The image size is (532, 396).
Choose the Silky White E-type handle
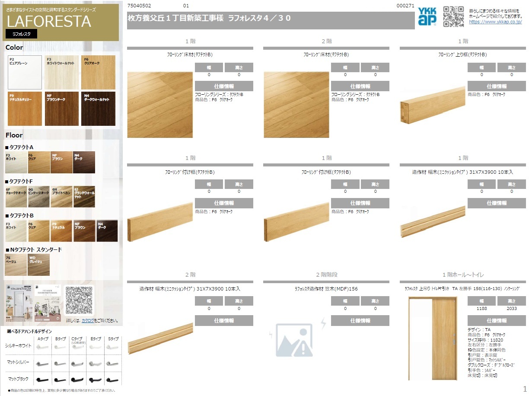coord(95,347)
